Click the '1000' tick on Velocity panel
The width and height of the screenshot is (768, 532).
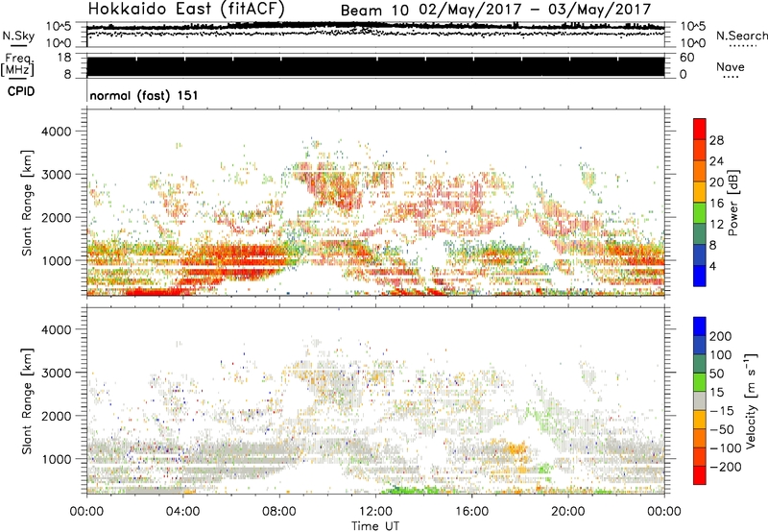point(57,459)
